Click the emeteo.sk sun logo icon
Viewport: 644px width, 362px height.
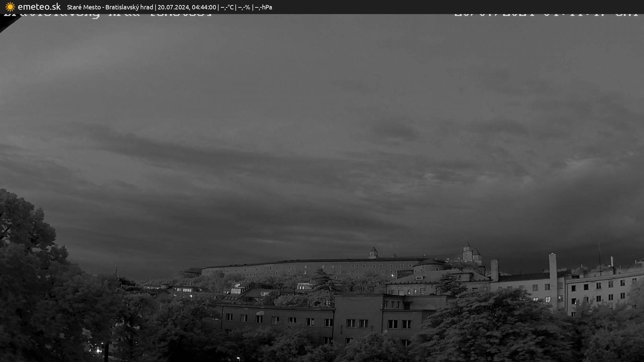(x=10, y=7)
